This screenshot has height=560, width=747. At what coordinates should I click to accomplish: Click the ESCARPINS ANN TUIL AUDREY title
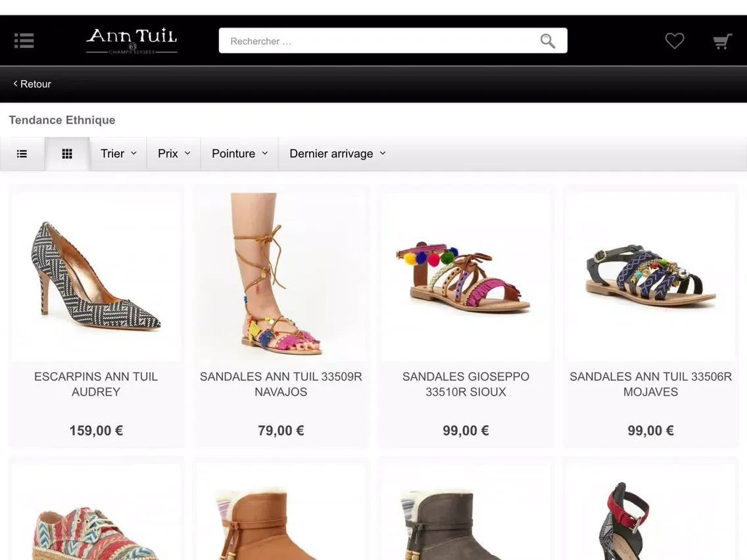pyautogui.click(x=96, y=385)
